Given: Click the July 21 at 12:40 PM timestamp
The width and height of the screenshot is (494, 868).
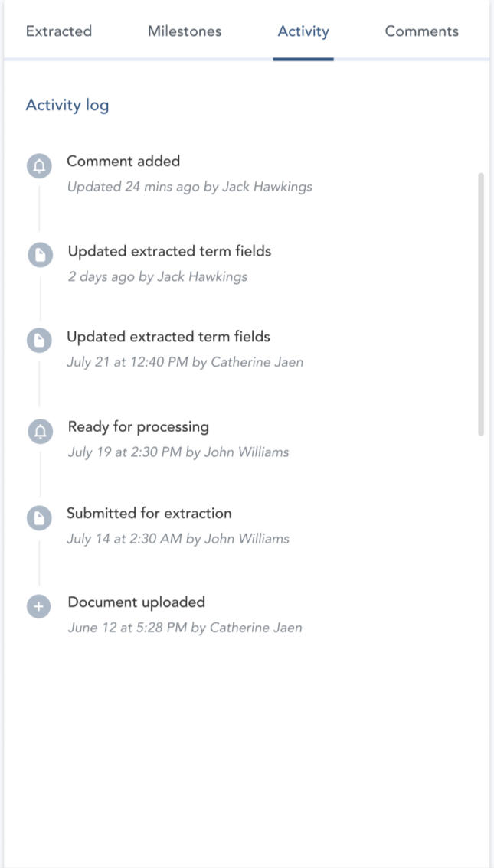Looking at the screenshot, I should click(126, 363).
